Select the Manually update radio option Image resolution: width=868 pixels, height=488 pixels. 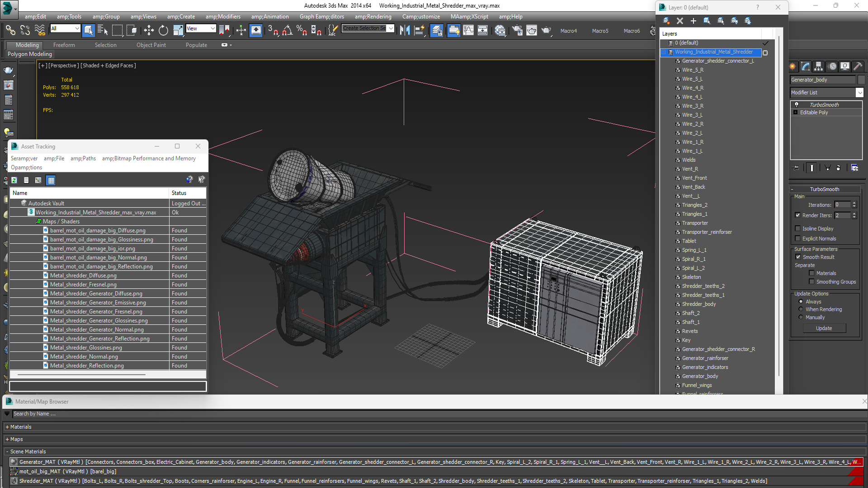(x=801, y=317)
